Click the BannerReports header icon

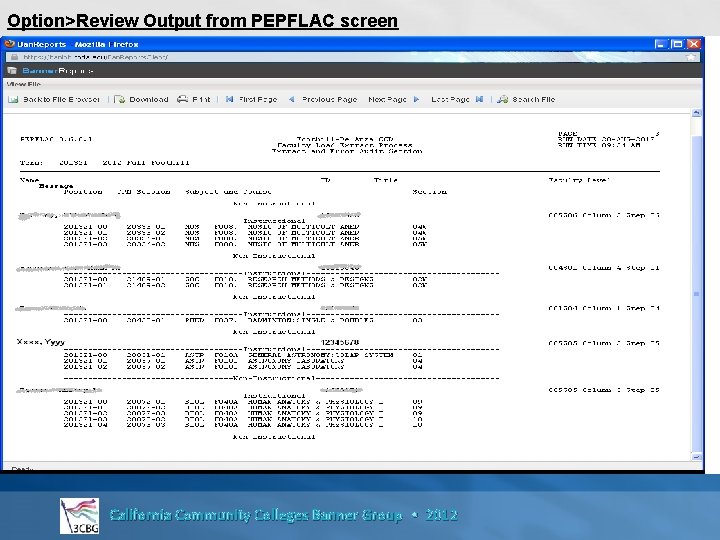[x=12, y=71]
